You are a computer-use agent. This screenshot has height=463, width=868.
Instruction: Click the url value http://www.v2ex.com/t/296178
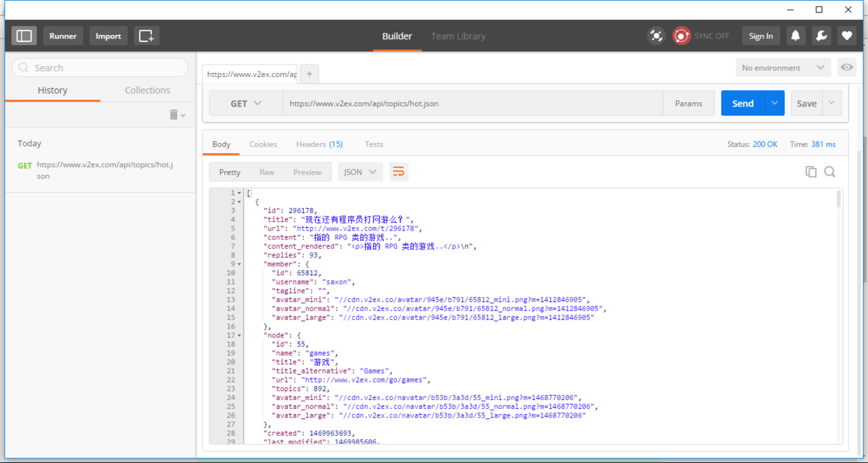pyautogui.click(x=357, y=228)
